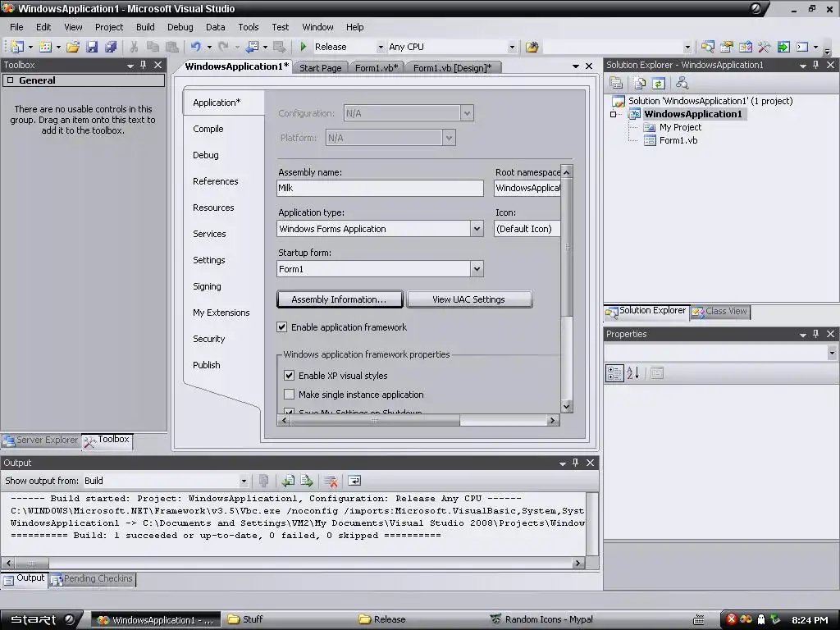Open the Any CPU platform dropdown
The height and width of the screenshot is (630, 840).
(512, 47)
